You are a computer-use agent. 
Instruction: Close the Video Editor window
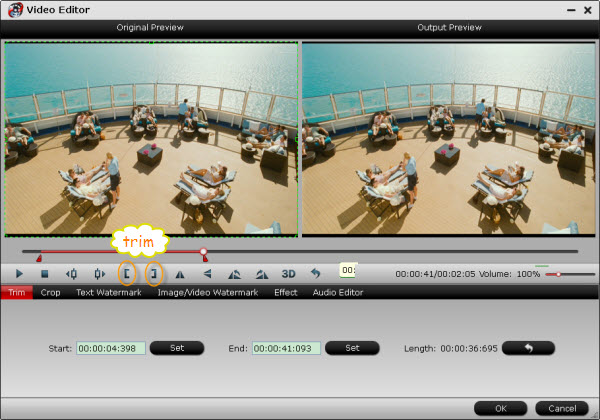pyautogui.click(x=588, y=10)
